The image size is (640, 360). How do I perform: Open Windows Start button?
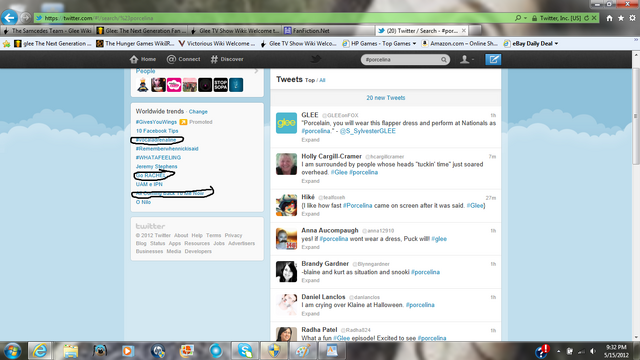pos(12,351)
